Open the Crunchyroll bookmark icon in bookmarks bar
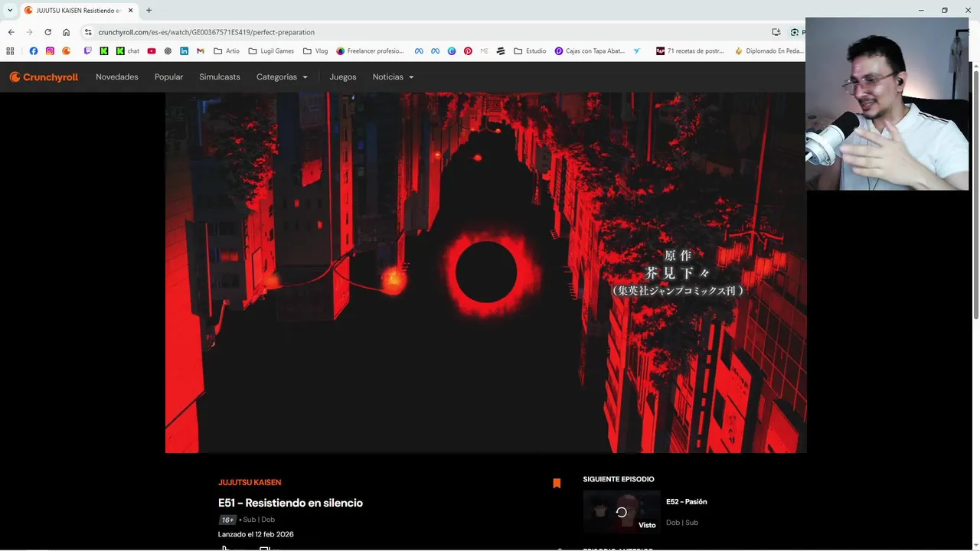 (67, 51)
